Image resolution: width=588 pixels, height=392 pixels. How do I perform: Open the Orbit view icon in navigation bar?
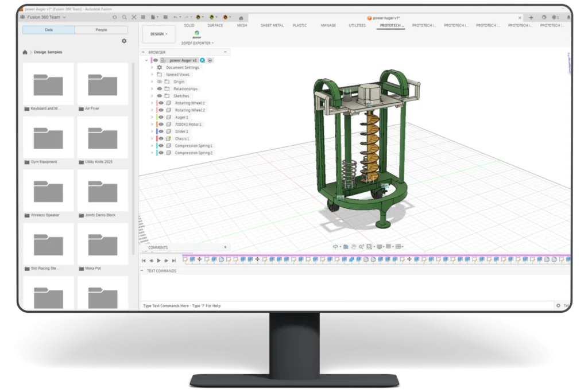335,246
